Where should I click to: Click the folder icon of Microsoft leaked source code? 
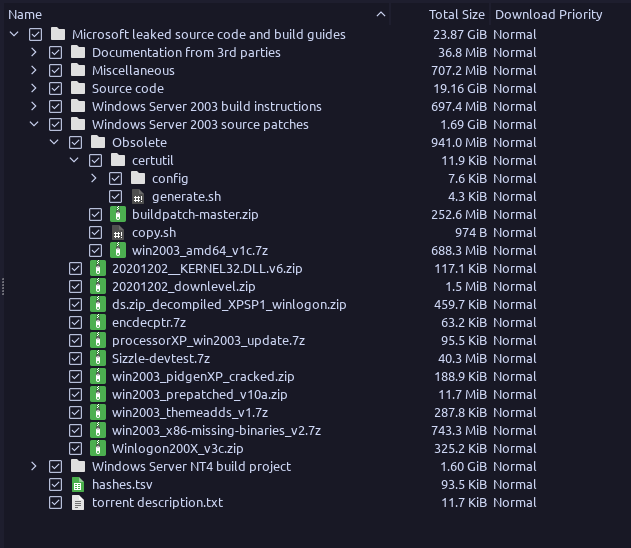click(x=58, y=34)
